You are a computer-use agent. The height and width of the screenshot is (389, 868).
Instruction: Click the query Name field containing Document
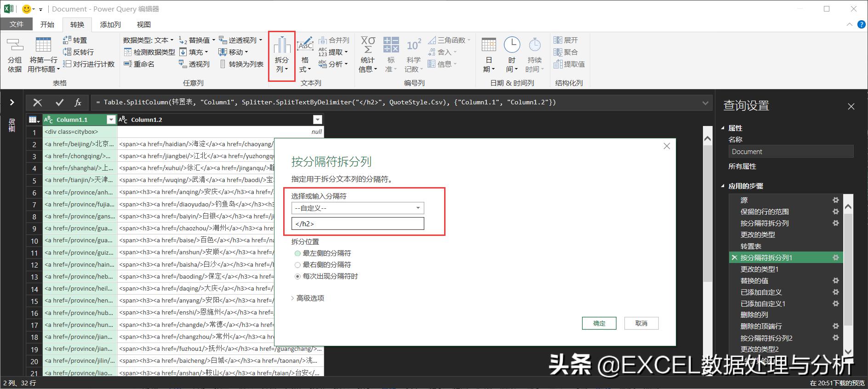(791, 151)
